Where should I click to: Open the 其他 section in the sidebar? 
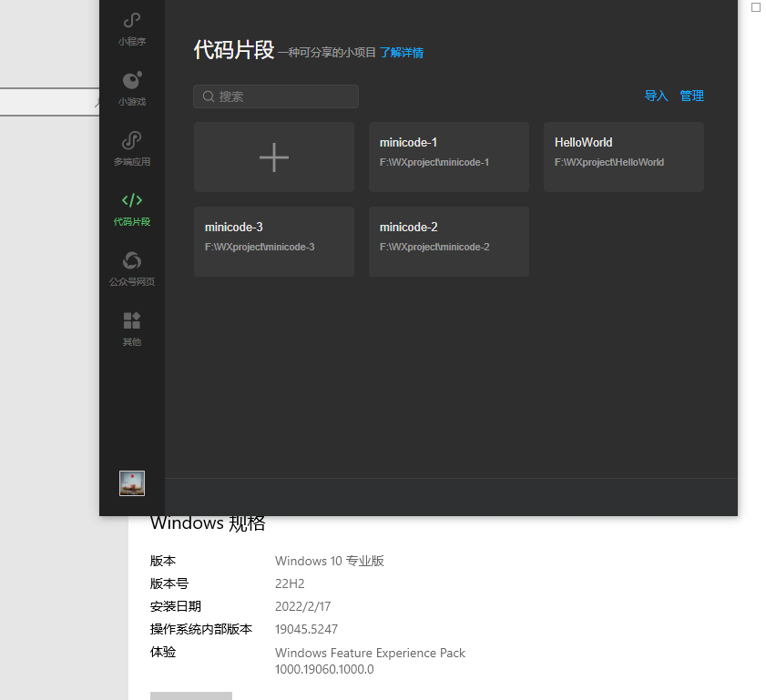tap(132, 329)
